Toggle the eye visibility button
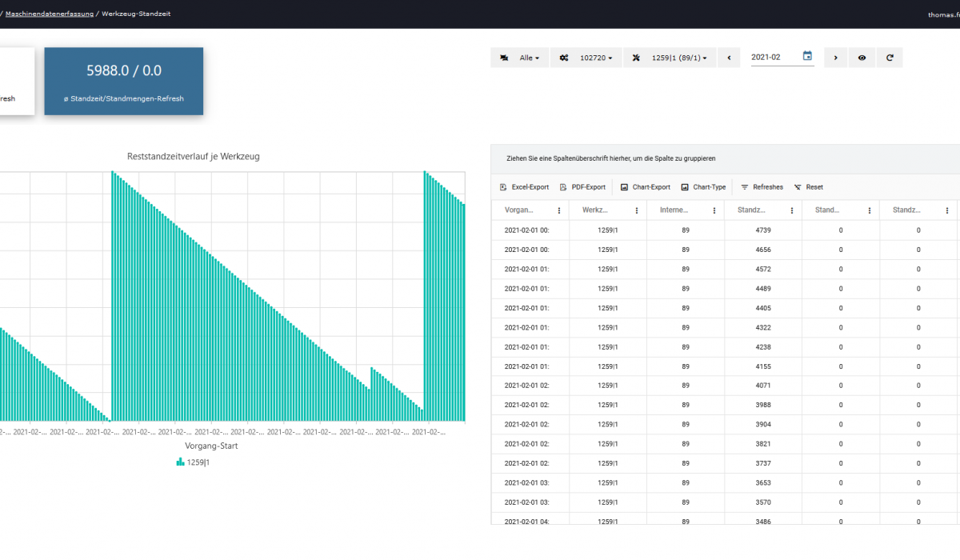The width and height of the screenshot is (960, 560). pos(862,58)
